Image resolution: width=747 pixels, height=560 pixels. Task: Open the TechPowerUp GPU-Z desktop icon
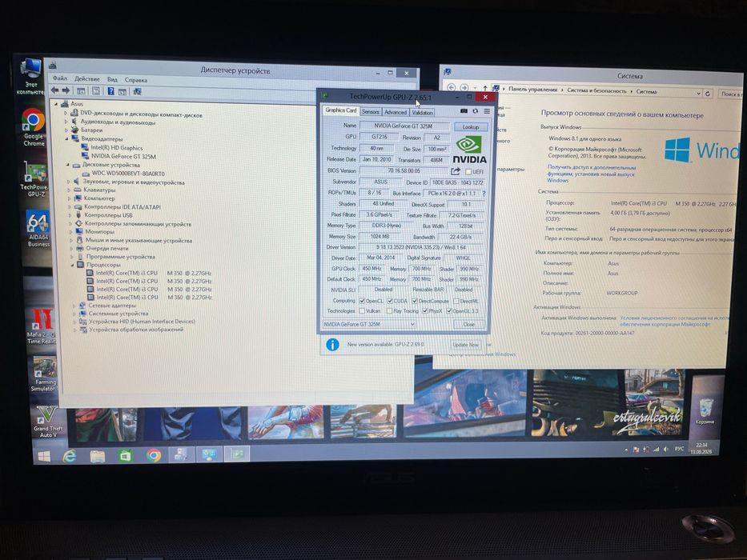point(35,179)
